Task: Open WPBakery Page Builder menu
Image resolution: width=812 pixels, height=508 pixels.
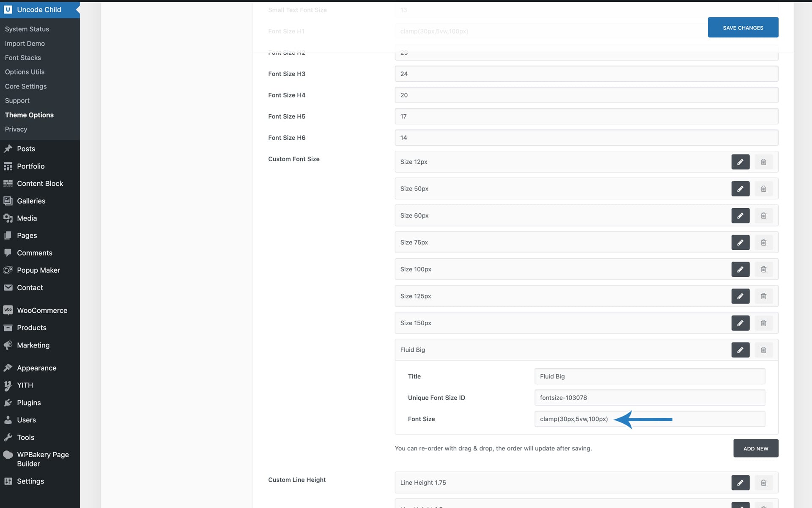Action: click(42, 459)
